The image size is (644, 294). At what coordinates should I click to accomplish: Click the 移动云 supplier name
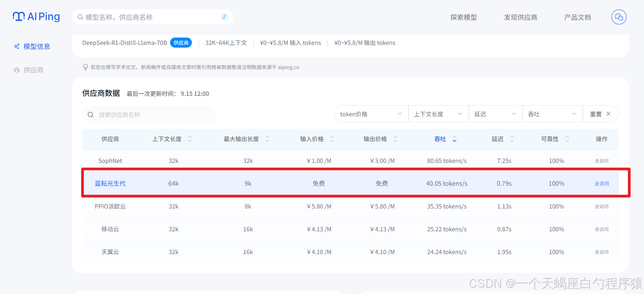[110, 229]
